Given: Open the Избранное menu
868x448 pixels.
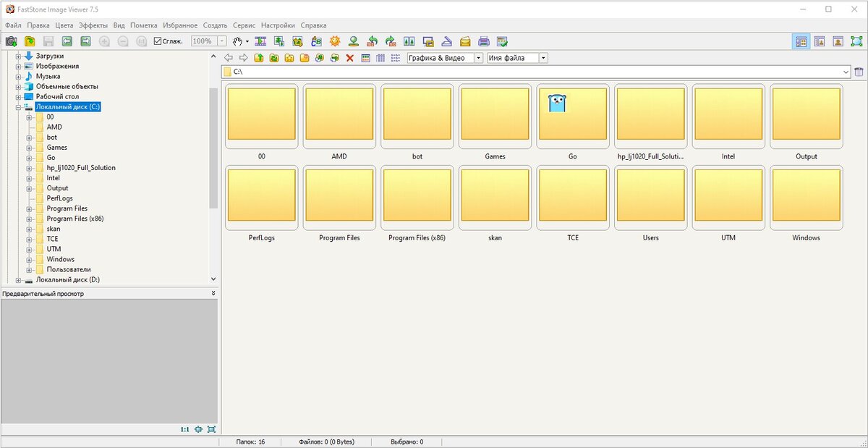Looking at the screenshot, I should pos(180,25).
